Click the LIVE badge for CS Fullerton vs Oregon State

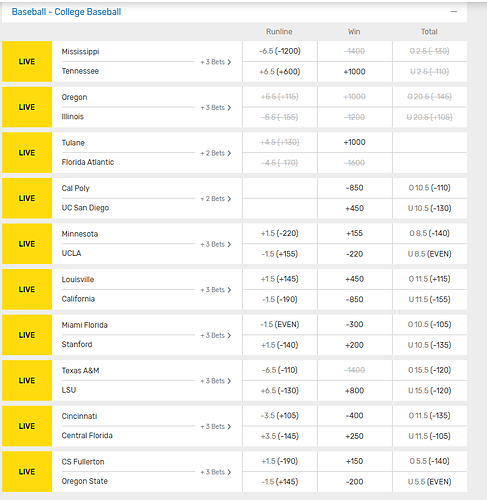click(27, 472)
